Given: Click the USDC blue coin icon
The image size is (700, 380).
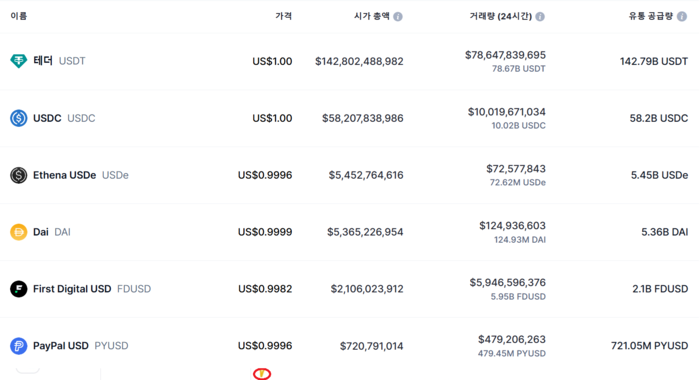Looking at the screenshot, I should click(18, 118).
